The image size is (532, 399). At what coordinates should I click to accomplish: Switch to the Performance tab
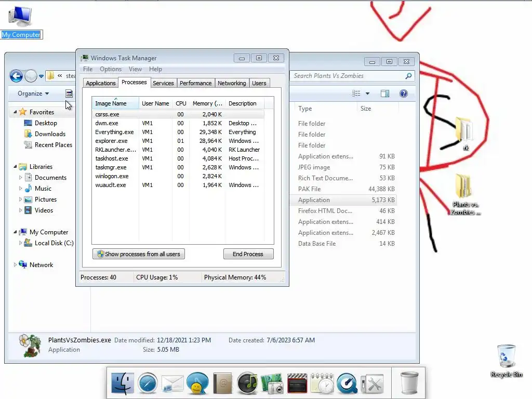(195, 83)
